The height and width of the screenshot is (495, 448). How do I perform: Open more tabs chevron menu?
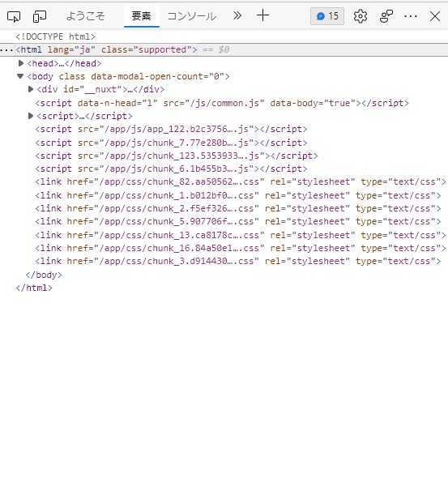(x=237, y=15)
